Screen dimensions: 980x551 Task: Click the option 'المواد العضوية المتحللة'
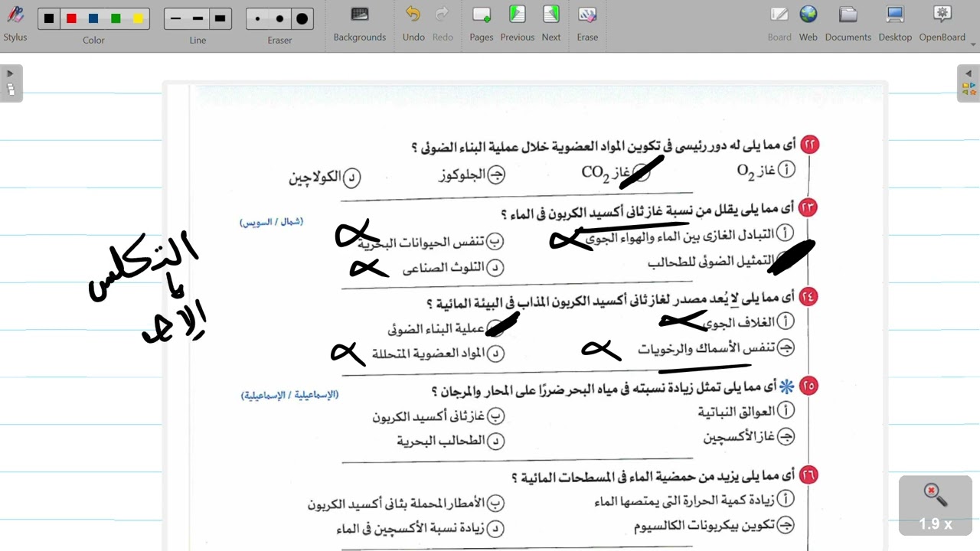(439, 354)
